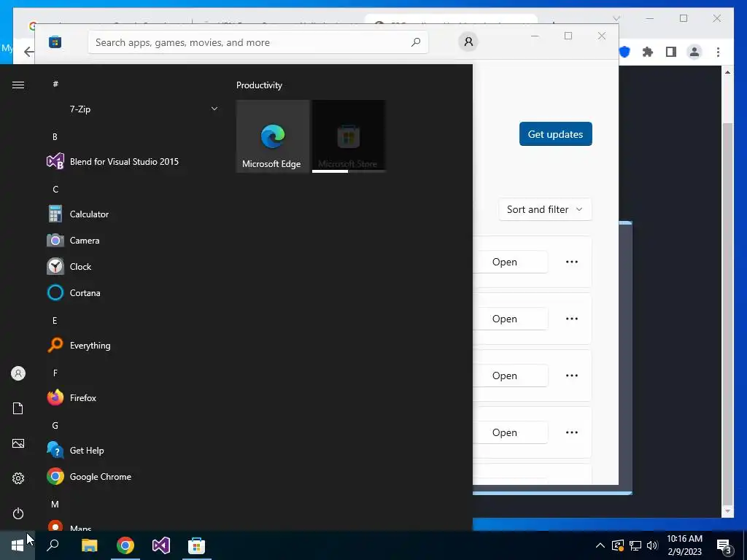747x560 pixels.
Task: Select the G letter section header
Action: click(x=55, y=425)
